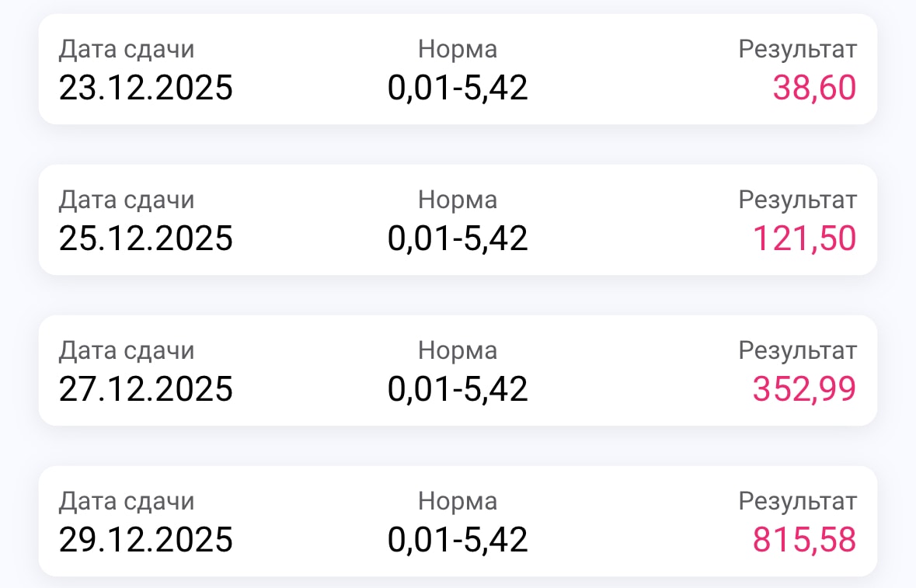Click norm range 0,01-5,42 in first card
916x588 pixels.
458,89
